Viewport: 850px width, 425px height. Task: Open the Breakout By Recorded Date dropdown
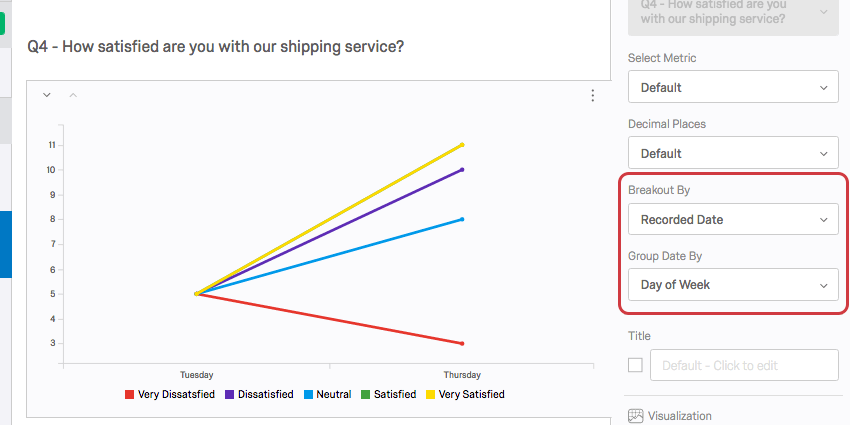point(733,220)
